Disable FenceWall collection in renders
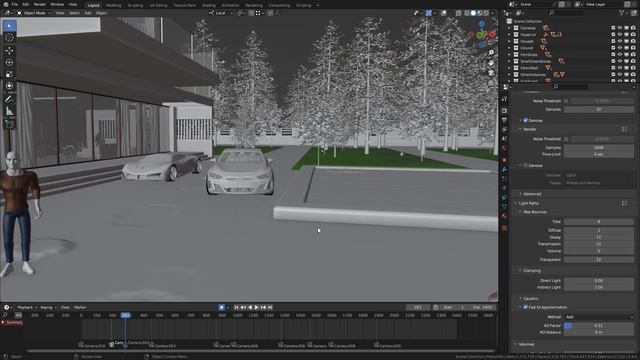The width and height of the screenshot is (640, 360). tap(633, 68)
